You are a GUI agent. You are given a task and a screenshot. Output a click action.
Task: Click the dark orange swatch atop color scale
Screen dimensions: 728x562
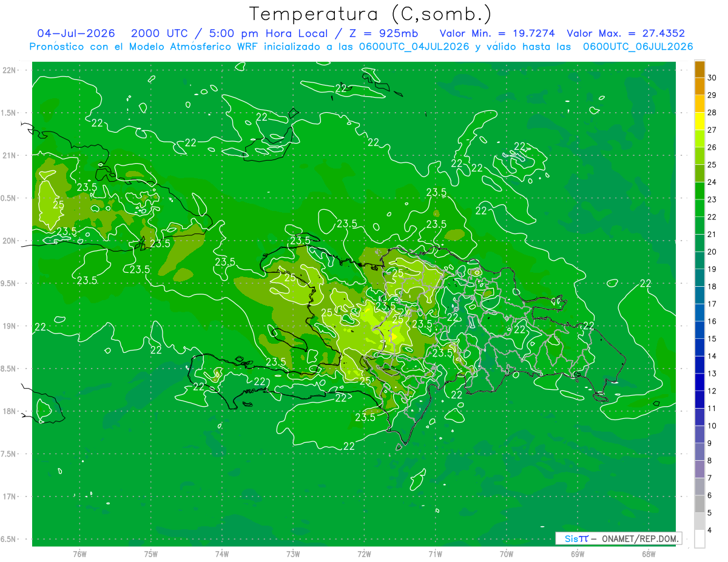(x=699, y=69)
